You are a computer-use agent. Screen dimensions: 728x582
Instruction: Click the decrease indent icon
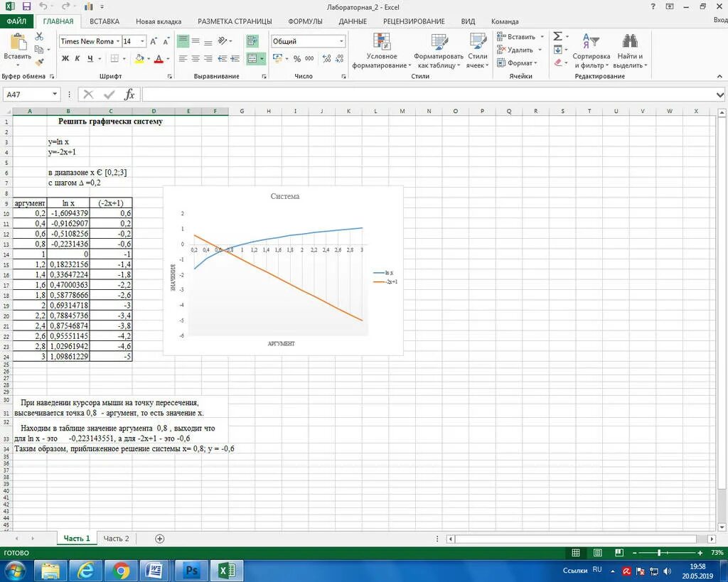click(223, 58)
